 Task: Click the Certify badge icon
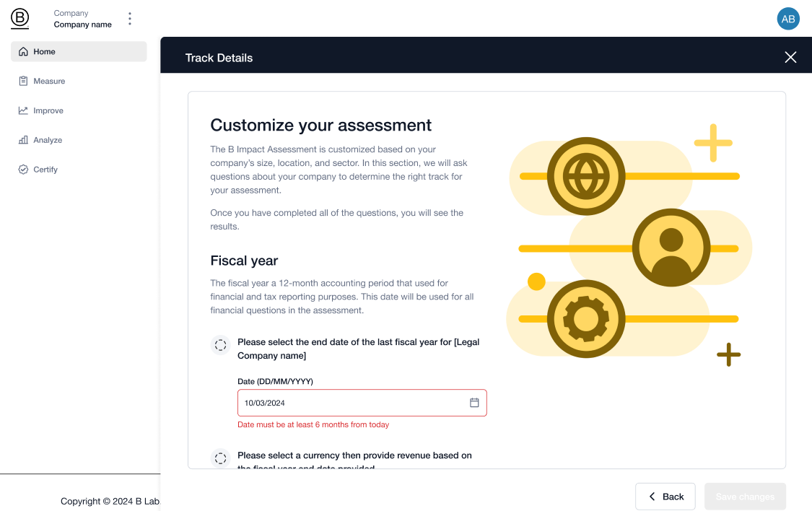pos(23,170)
